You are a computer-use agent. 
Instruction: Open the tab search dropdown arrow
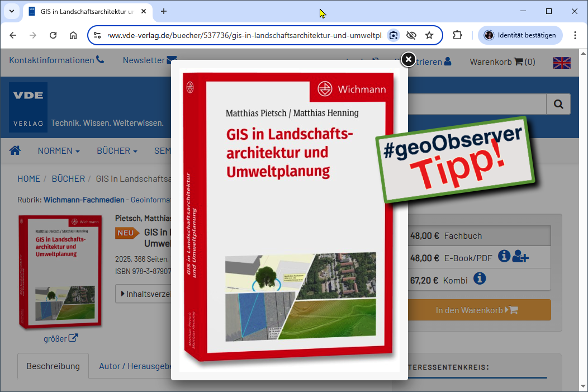pos(12,11)
